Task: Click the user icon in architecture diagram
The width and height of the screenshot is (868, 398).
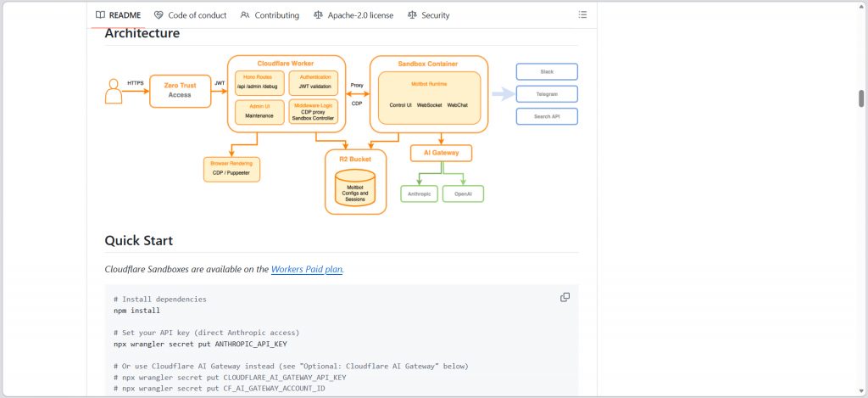Action: tap(114, 91)
